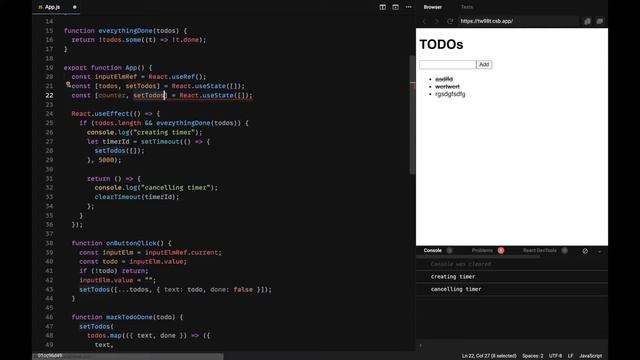Click the 'Console was cleared' message
The height and width of the screenshot is (360, 640).
461,264
